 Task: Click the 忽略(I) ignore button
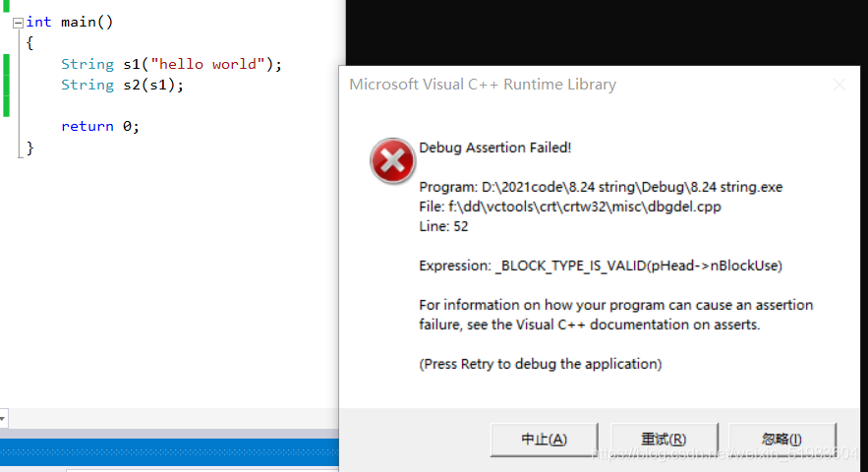tap(782, 440)
